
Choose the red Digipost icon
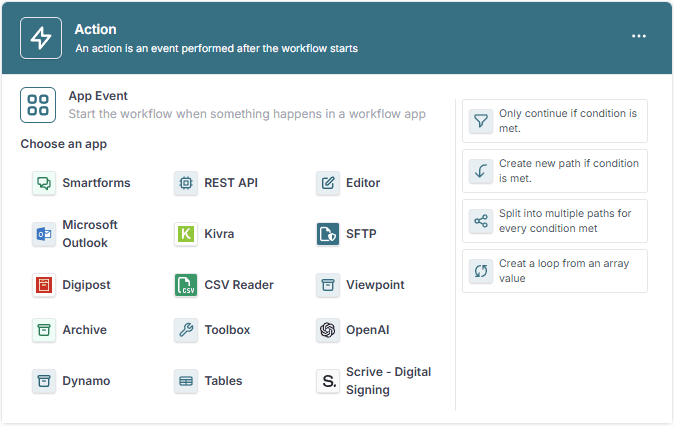[x=44, y=285]
